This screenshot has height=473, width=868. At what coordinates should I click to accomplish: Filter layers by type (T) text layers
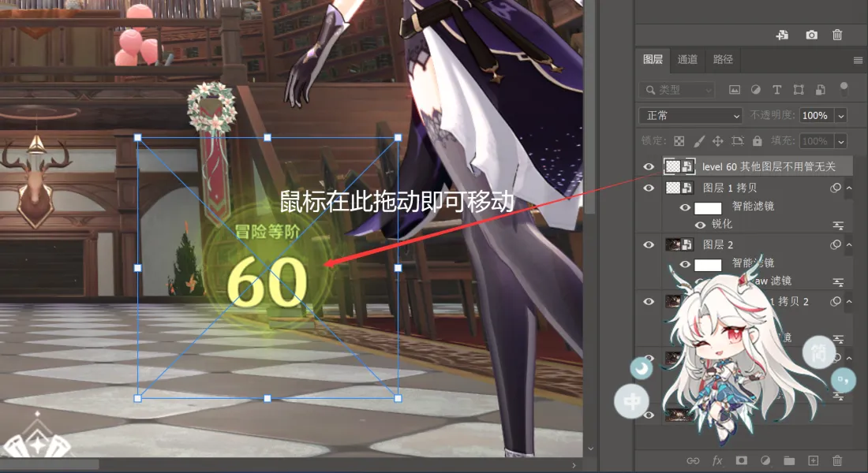click(777, 90)
